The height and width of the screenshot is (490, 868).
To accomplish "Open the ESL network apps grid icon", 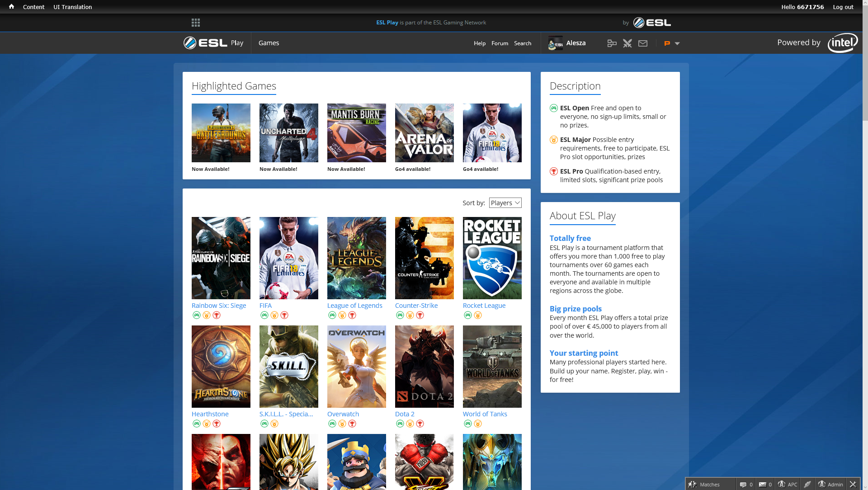I will click(x=196, y=23).
